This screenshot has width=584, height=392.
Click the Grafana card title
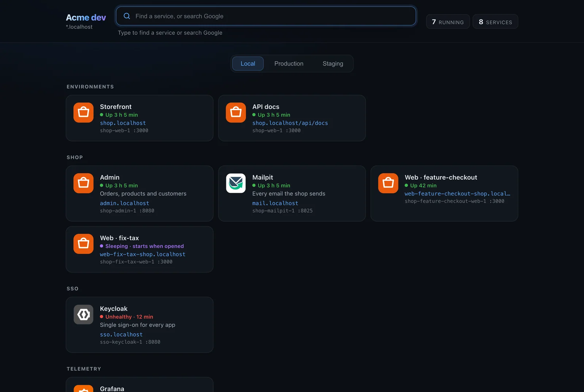112,389
